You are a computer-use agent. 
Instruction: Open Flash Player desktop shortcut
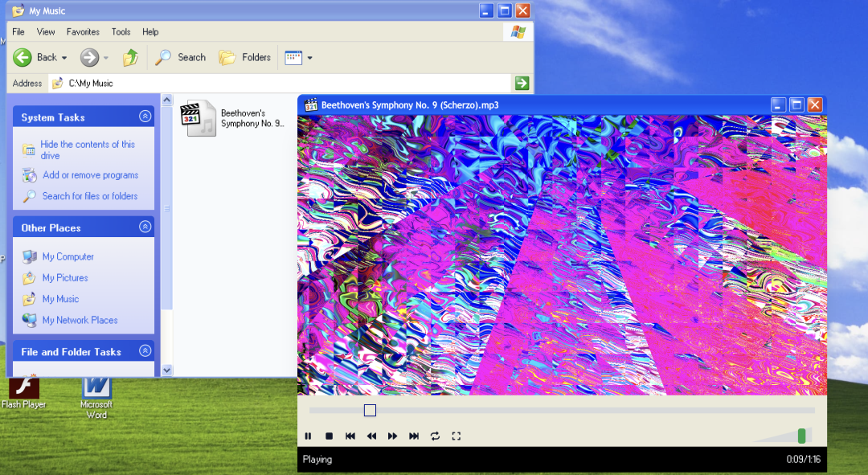tap(23, 393)
